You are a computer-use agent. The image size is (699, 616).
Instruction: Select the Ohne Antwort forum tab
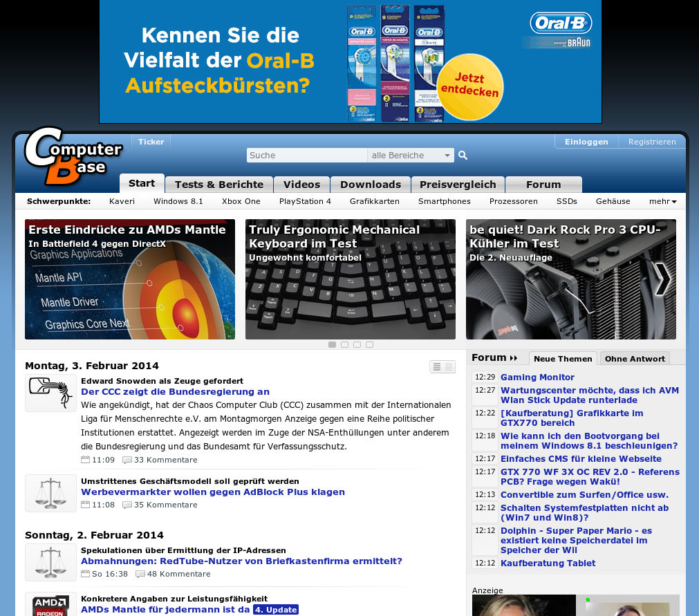click(x=635, y=358)
